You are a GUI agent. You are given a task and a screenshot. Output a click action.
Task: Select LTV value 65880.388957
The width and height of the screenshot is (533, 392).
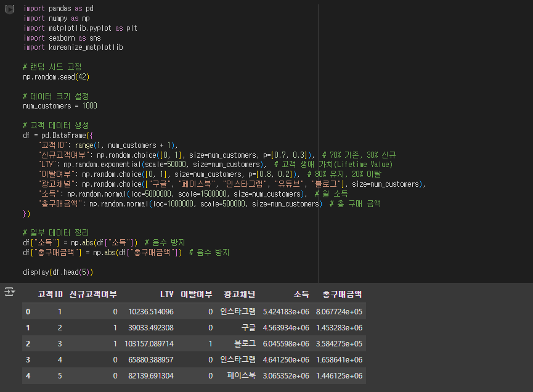tap(151, 359)
